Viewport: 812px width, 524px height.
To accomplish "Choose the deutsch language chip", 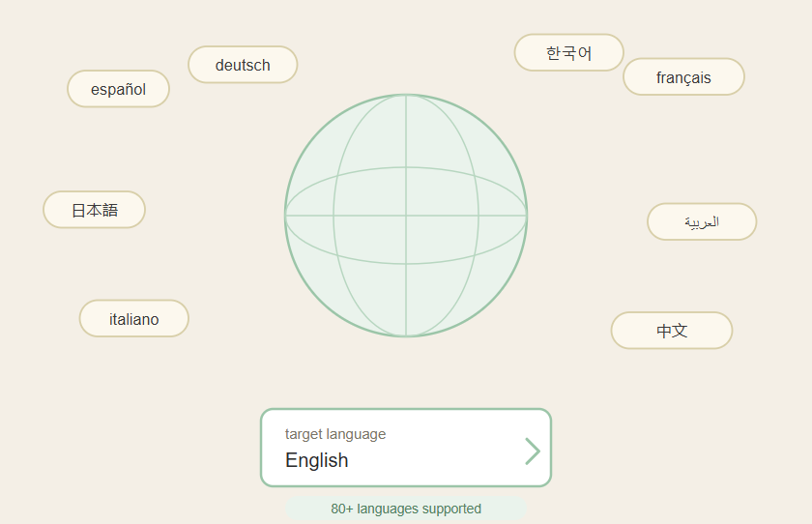I will click(243, 65).
